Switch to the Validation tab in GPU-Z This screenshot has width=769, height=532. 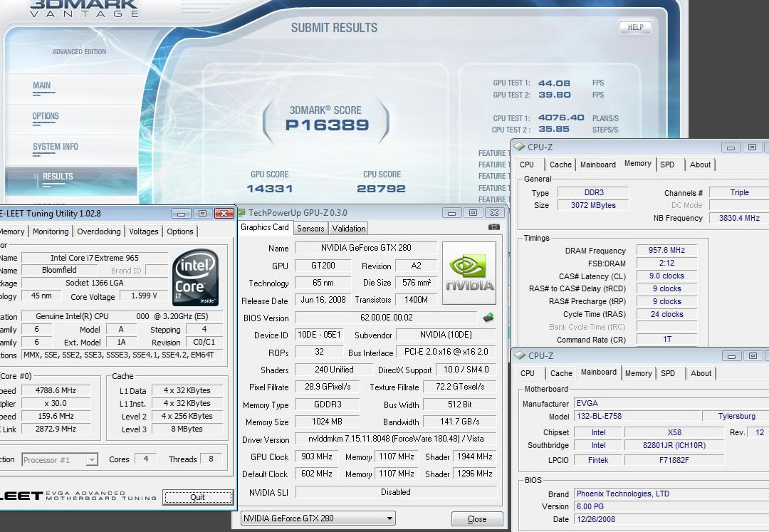tap(349, 229)
